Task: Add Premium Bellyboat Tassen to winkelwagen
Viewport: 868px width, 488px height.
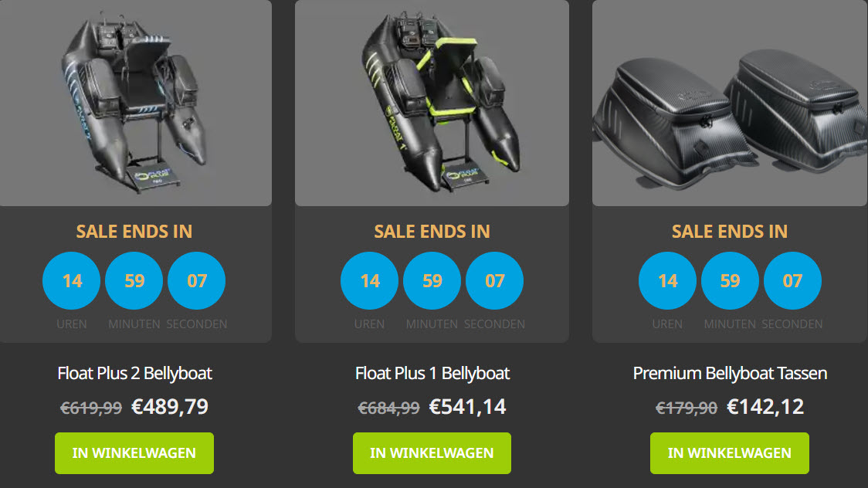Action: 730,453
